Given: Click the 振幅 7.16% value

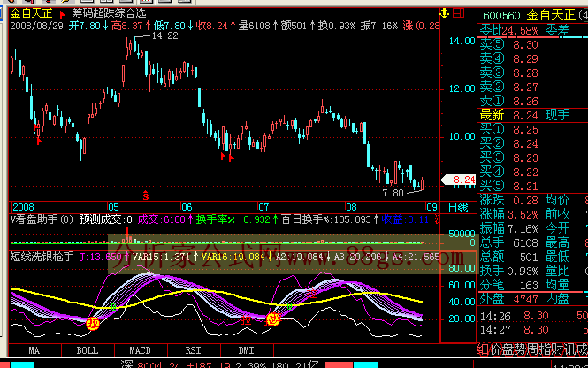Looking at the screenshot, I should pyautogui.click(x=523, y=229).
